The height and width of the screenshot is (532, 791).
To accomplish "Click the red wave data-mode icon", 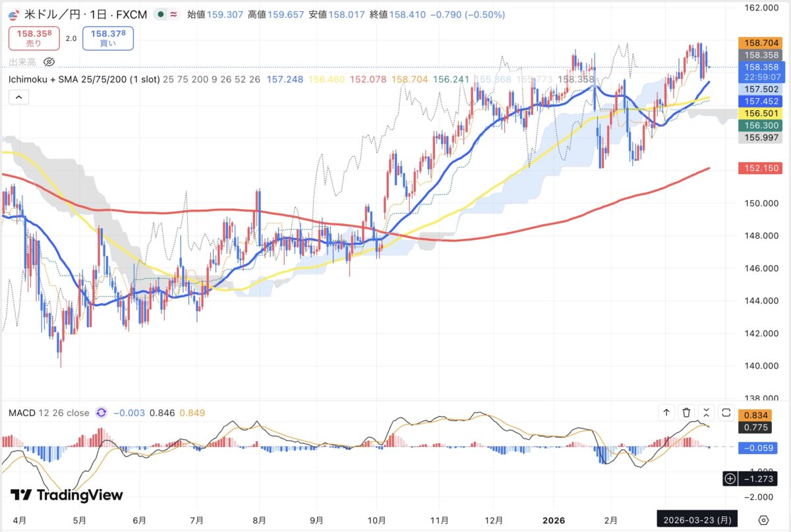I will [174, 14].
